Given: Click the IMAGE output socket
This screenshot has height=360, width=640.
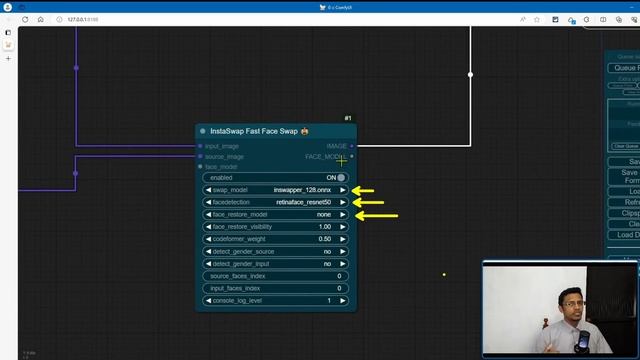Looking at the screenshot, I should (x=352, y=146).
